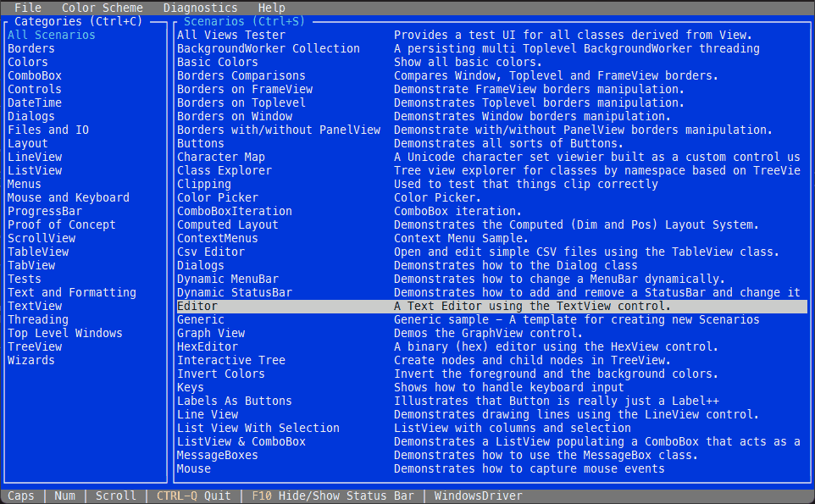
Task: Select the Borders on FrameView scenario
Action: tap(245, 89)
